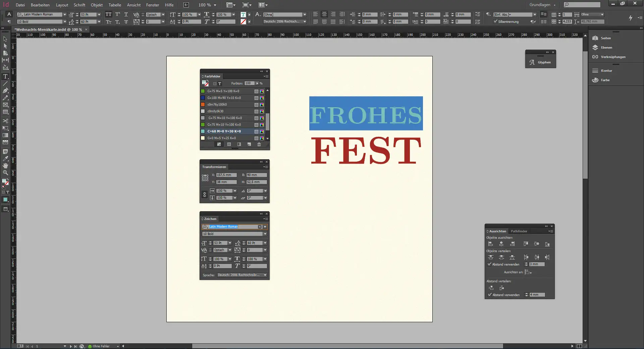Delete swatch with trash icon in Farbfelder

259,144
